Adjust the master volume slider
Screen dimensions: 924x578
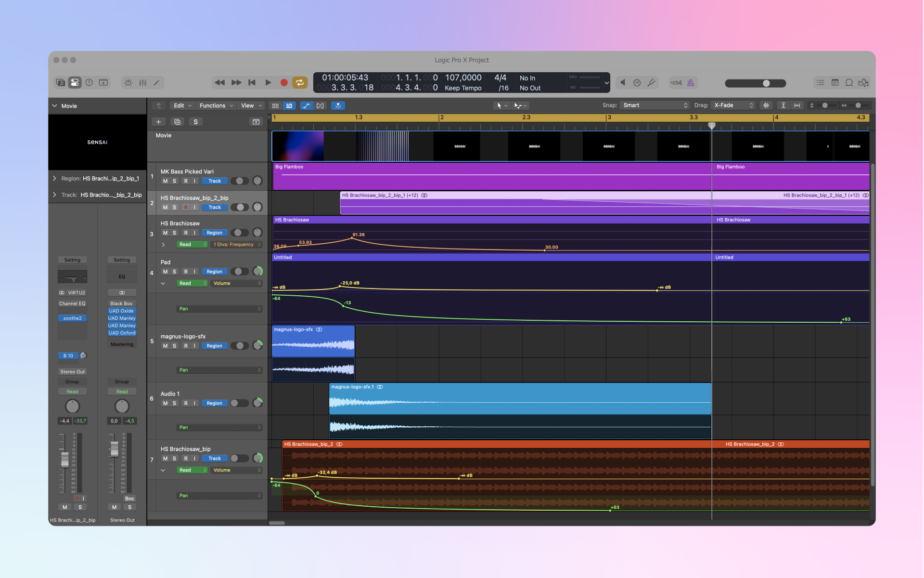[756, 83]
